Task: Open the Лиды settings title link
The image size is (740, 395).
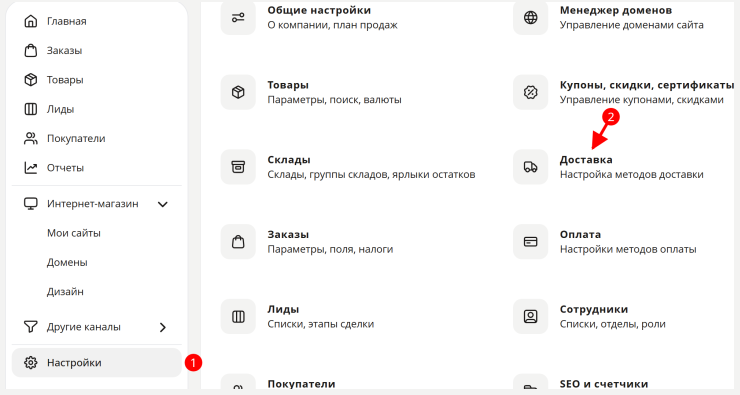Action: (283, 309)
